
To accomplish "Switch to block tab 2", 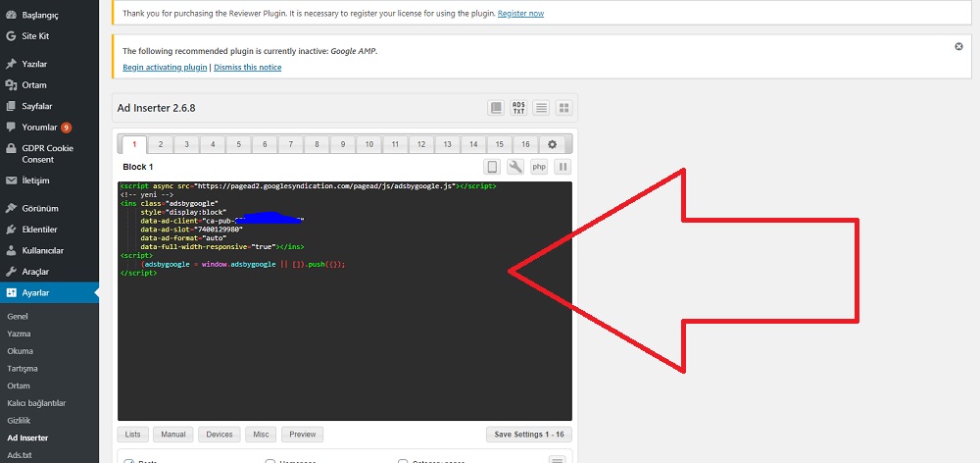I will click(161, 144).
